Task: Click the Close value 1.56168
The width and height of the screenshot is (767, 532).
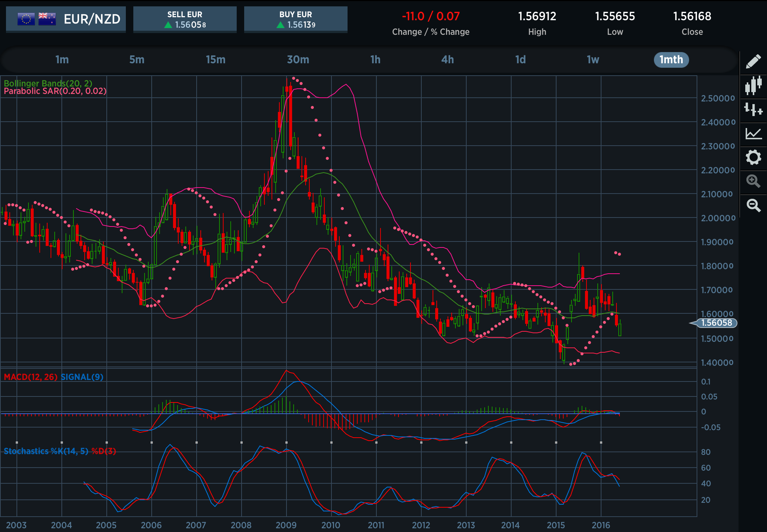Action: click(x=692, y=16)
